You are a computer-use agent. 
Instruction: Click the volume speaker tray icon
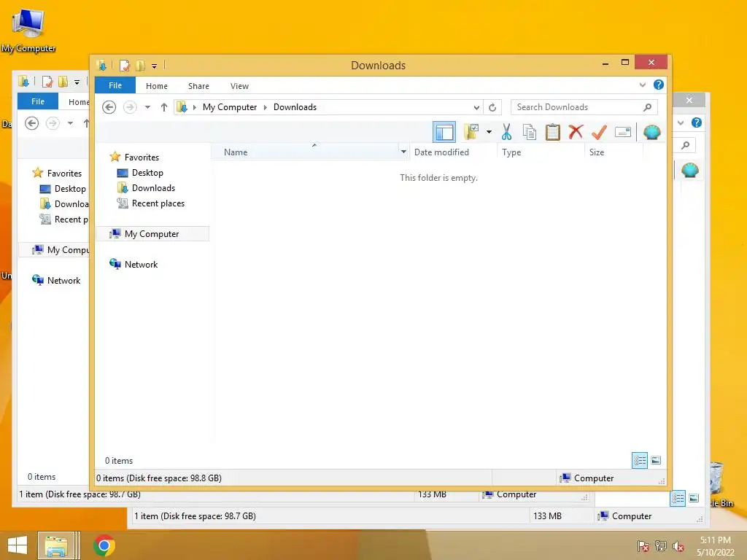click(x=678, y=546)
